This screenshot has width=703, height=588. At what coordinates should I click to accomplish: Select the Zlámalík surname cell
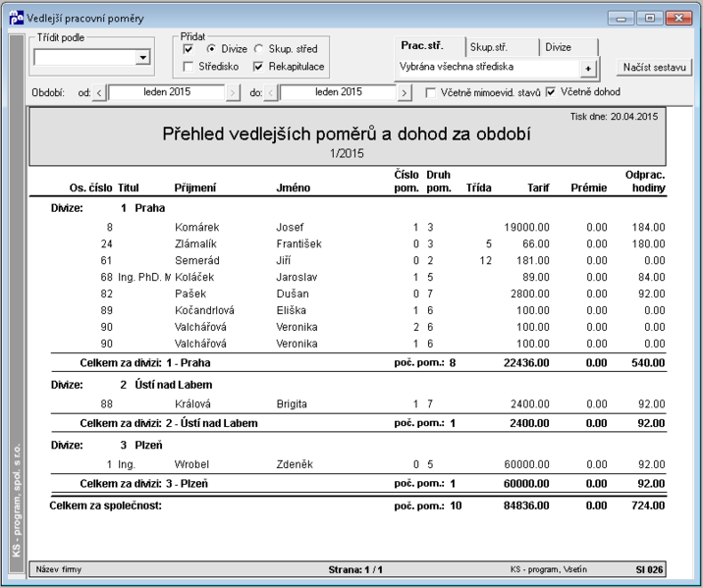click(x=195, y=243)
